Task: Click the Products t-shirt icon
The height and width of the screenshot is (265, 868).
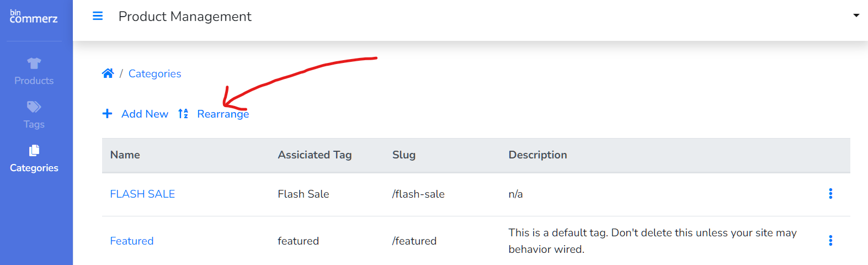Action: click(34, 63)
